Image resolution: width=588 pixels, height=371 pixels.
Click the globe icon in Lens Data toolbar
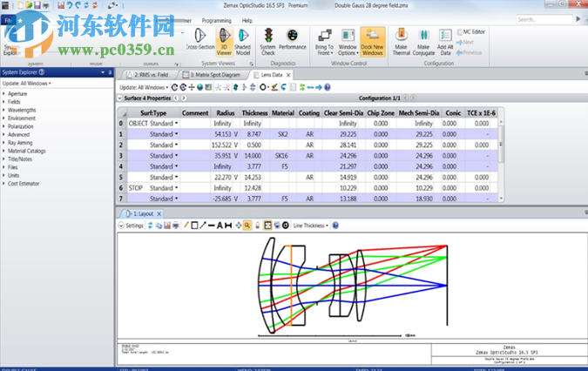click(199, 87)
